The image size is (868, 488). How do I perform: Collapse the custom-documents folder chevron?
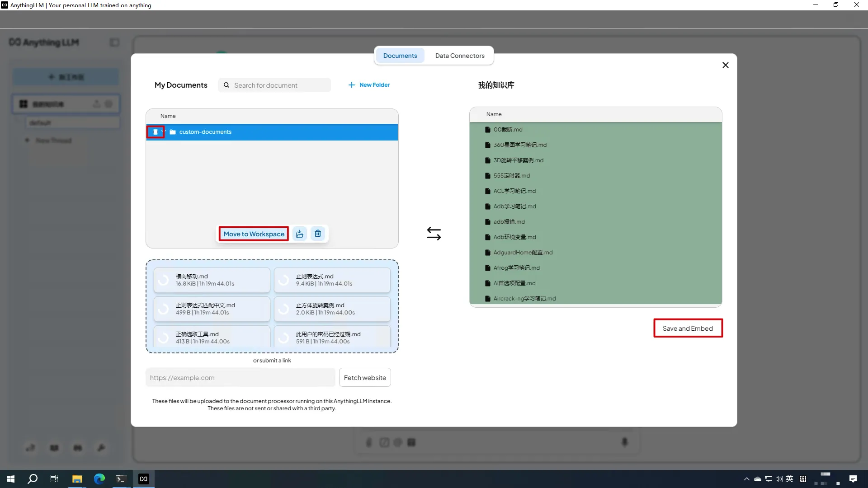pos(165,131)
